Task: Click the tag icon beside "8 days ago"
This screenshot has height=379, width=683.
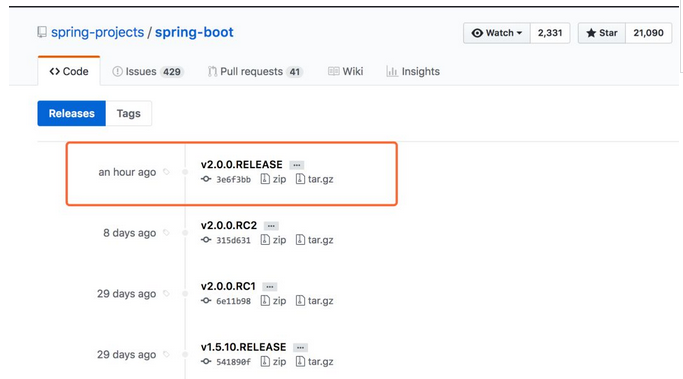Action: click(x=166, y=233)
